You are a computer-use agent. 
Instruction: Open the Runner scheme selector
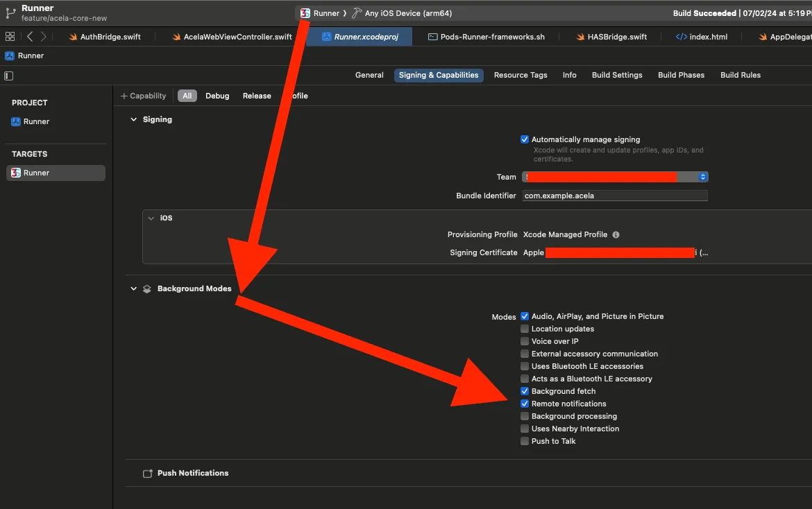click(326, 13)
